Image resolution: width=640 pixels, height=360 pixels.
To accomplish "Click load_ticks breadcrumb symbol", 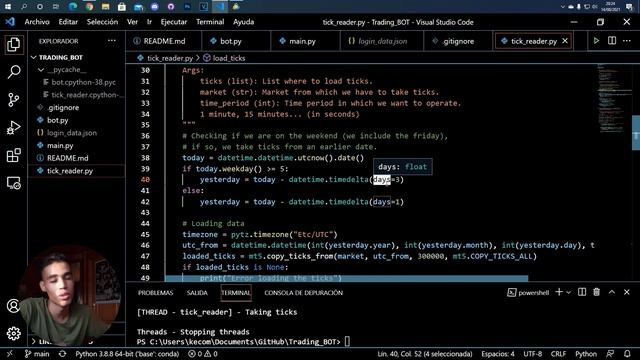I will (224, 58).
